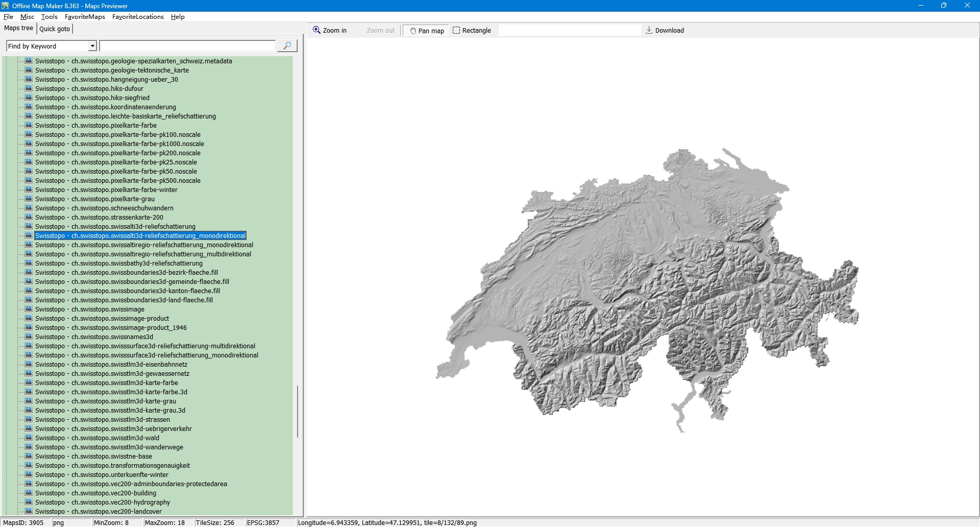Image resolution: width=980 pixels, height=527 pixels.
Task: Click the keyword search text field
Action: pos(187,46)
